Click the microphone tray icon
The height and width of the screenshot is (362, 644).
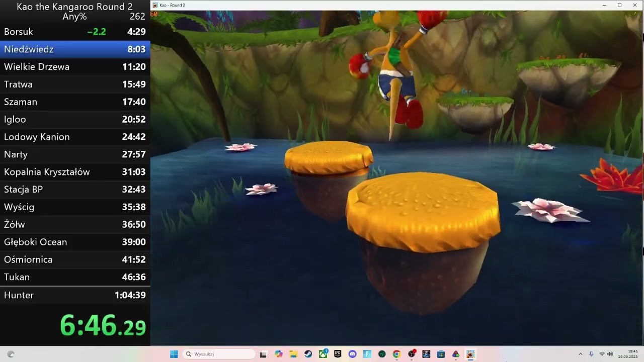click(591, 354)
